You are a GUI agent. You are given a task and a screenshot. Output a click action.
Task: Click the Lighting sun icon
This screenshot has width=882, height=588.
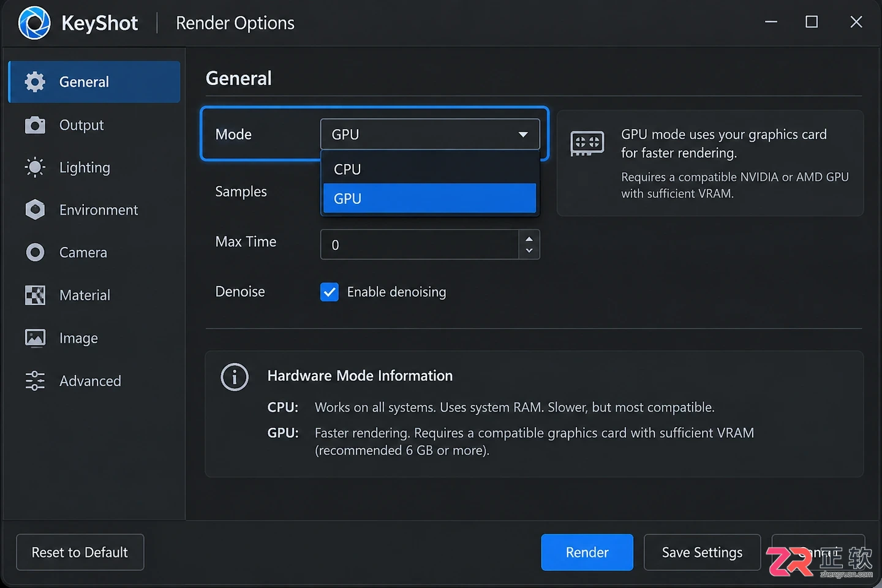pyautogui.click(x=35, y=167)
